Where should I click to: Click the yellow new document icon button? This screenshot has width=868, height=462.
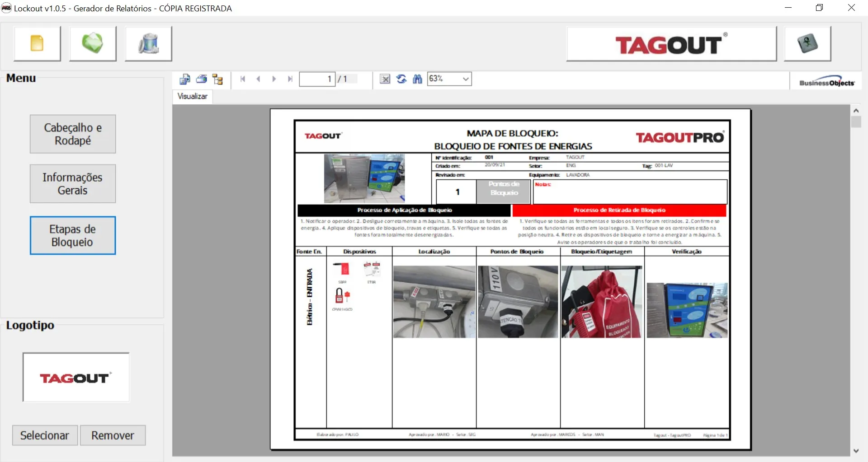pos(37,43)
